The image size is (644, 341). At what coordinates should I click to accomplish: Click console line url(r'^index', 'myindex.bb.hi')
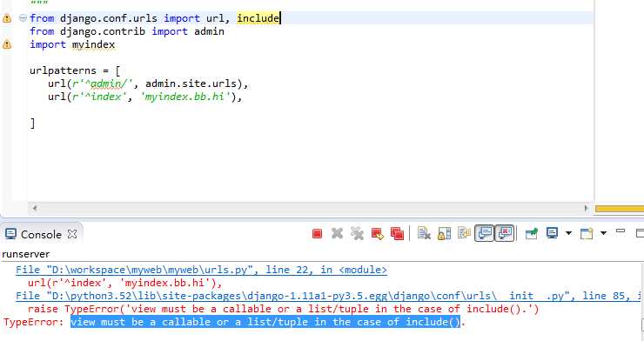(x=124, y=283)
